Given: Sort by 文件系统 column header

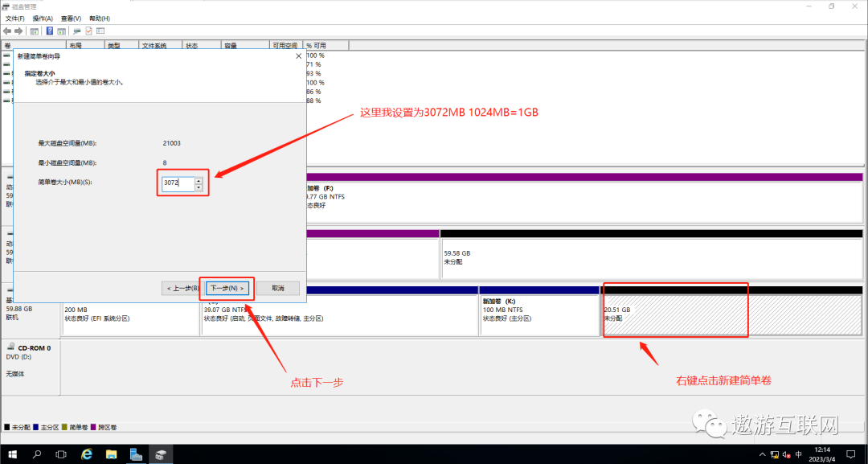Looking at the screenshot, I should point(161,45).
